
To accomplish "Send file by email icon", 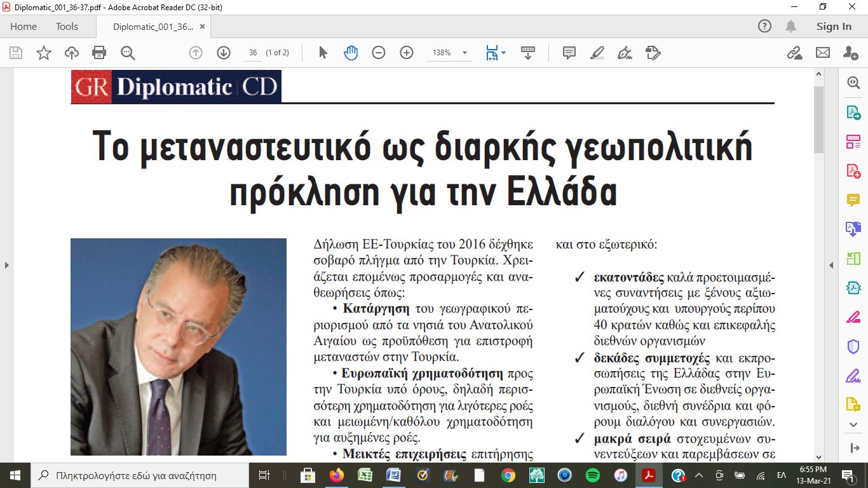I will (x=823, y=53).
